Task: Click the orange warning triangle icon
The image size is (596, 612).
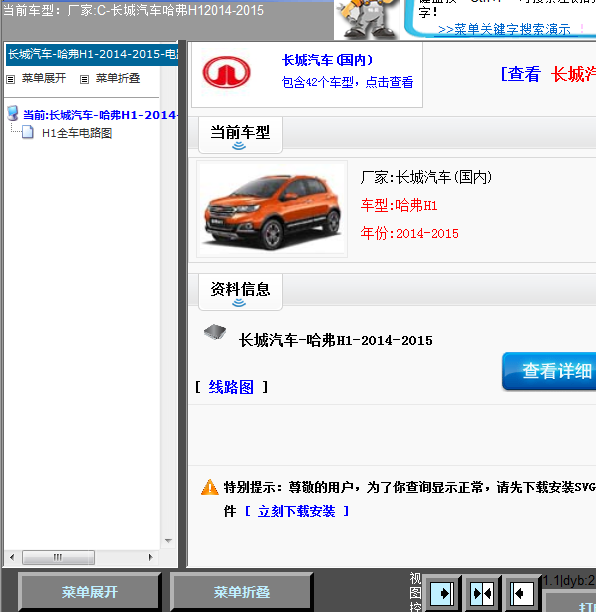Action: 210,487
